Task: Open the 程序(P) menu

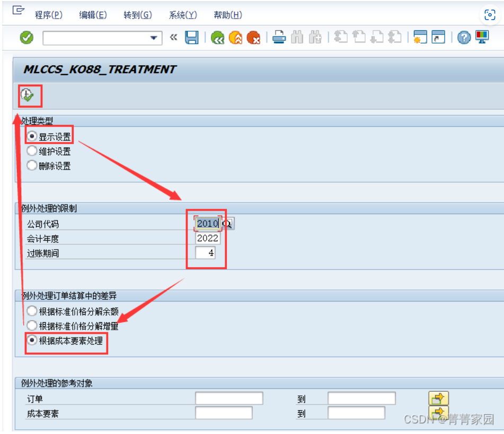Action: [x=49, y=15]
